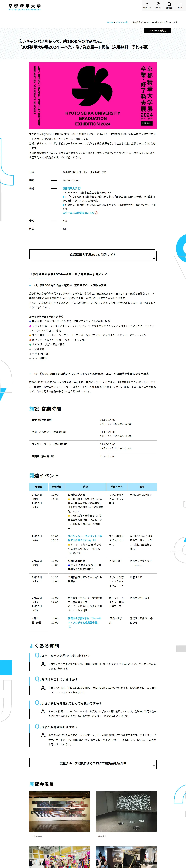Open the 映像専攻 exhibition photo
This screenshot has height=868, width=186.
126,812
